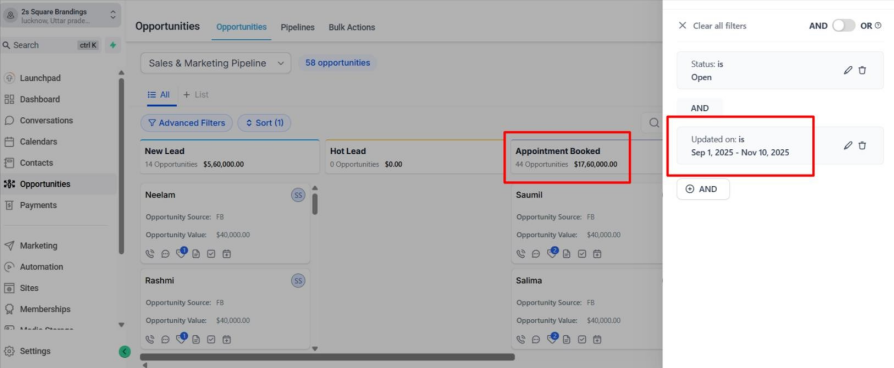Click the plus AND add-filter button
This screenshot has height=368, width=894.
click(703, 189)
